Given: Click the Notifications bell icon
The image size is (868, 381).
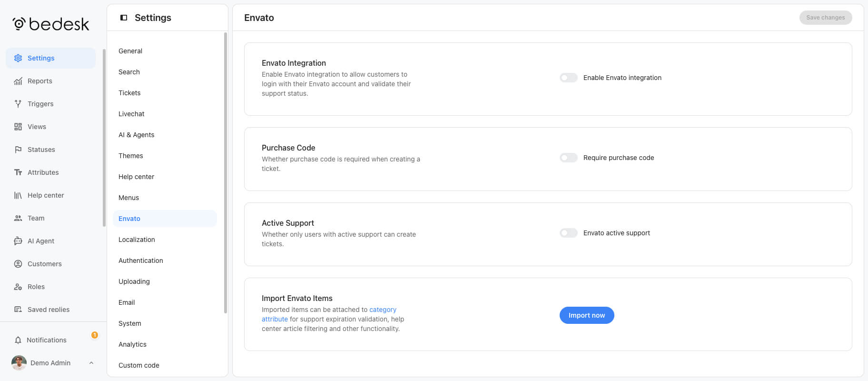Looking at the screenshot, I should [x=18, y=340].
